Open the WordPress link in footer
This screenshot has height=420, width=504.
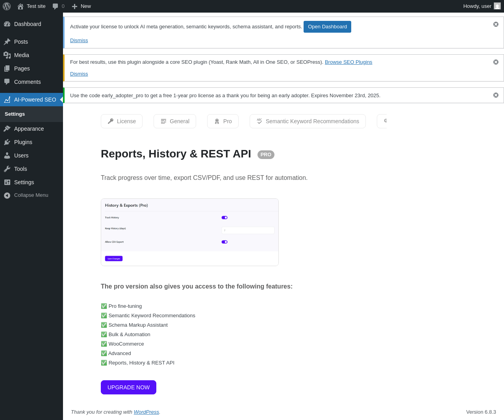point(146,412)
